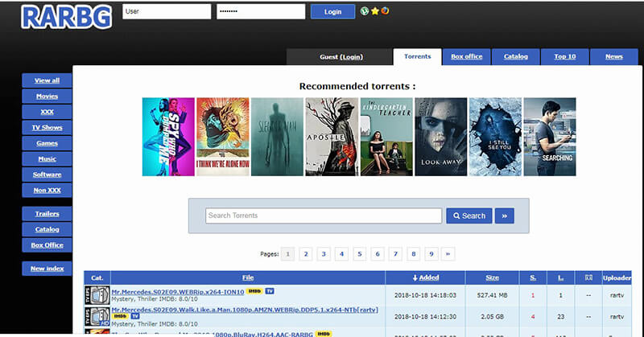This screenshot has width=644, height=337.
Task: Select Music in sidebar
Action: (47, 159)
